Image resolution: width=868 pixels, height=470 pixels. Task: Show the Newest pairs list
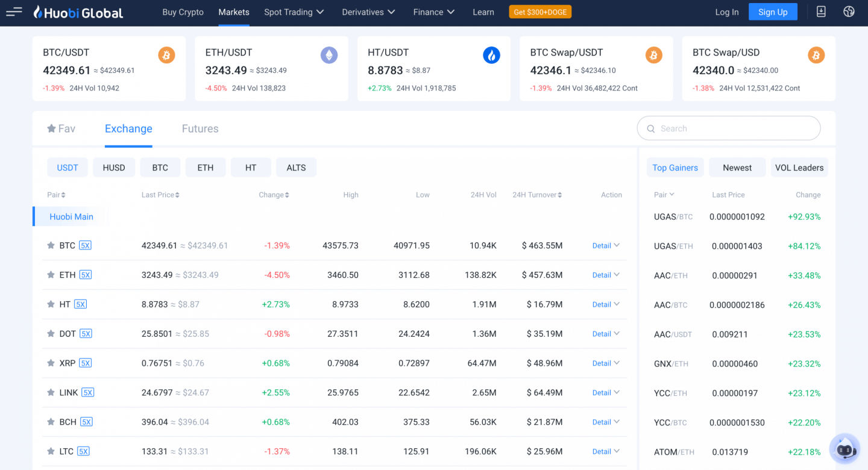point(737,168)
